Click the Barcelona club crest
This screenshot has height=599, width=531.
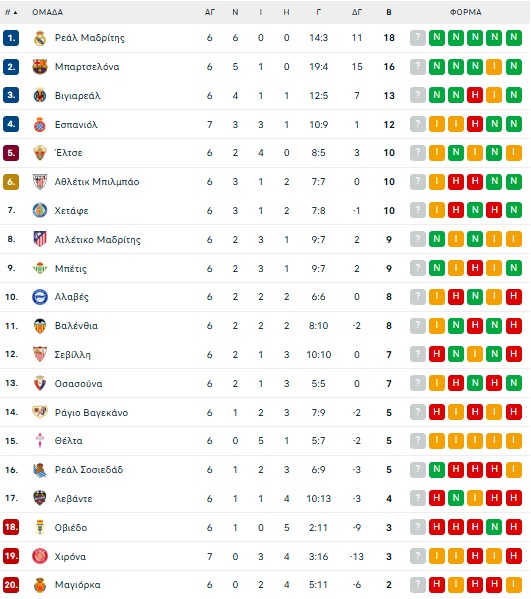click(40, 67)
